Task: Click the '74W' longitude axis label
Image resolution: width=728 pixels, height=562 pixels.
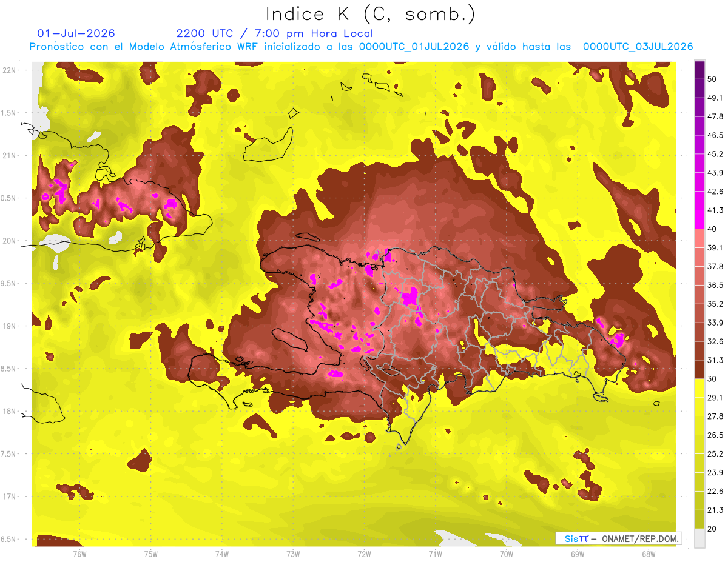Action: [221, 554]
